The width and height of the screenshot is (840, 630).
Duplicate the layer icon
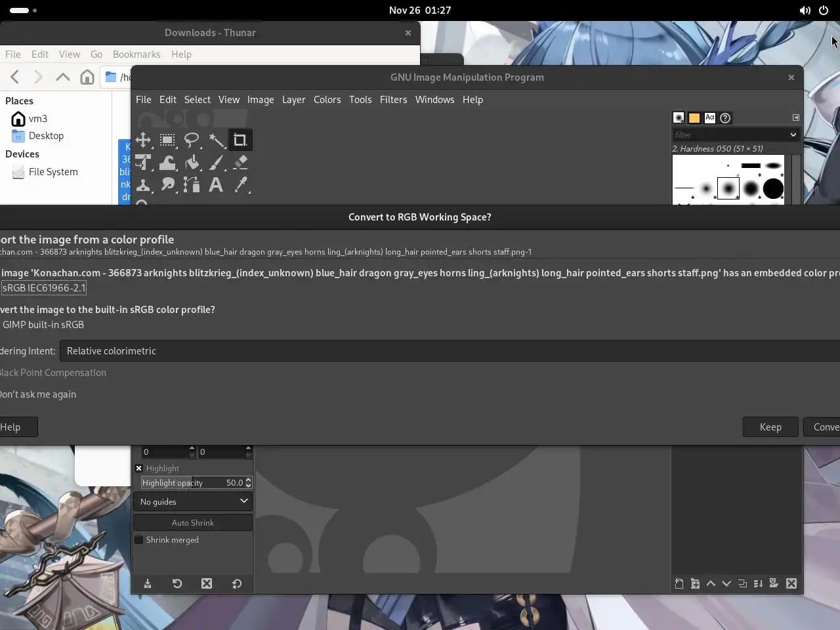click(742, 583)
